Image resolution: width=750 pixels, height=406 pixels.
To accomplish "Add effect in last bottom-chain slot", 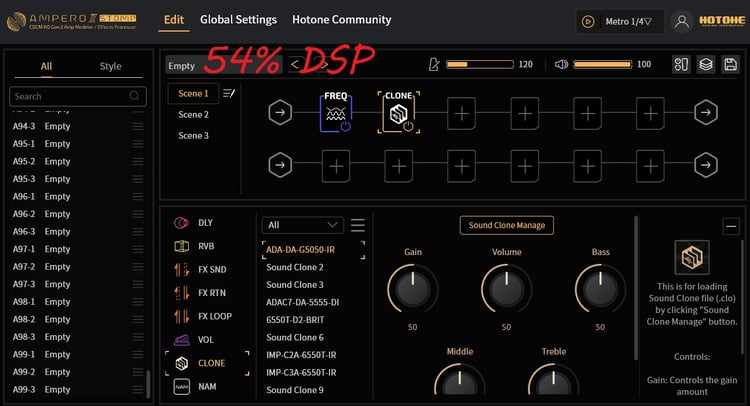I will pos(650,166).
